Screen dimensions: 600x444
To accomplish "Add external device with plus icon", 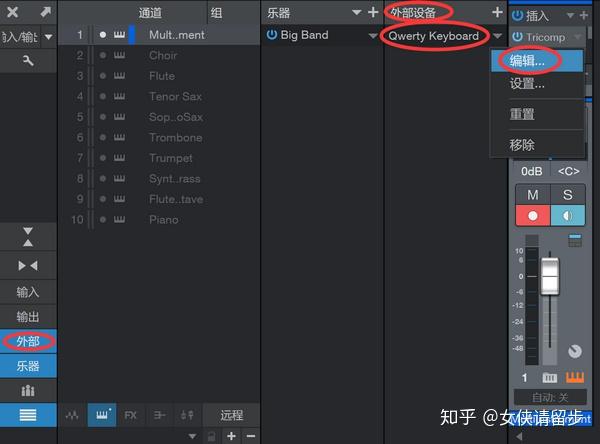I will (497, 12).
